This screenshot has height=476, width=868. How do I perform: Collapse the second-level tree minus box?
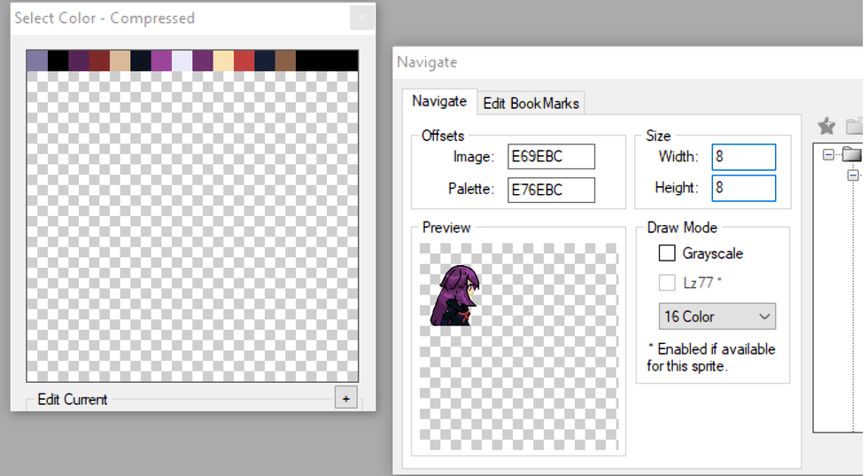coord(853,176)
